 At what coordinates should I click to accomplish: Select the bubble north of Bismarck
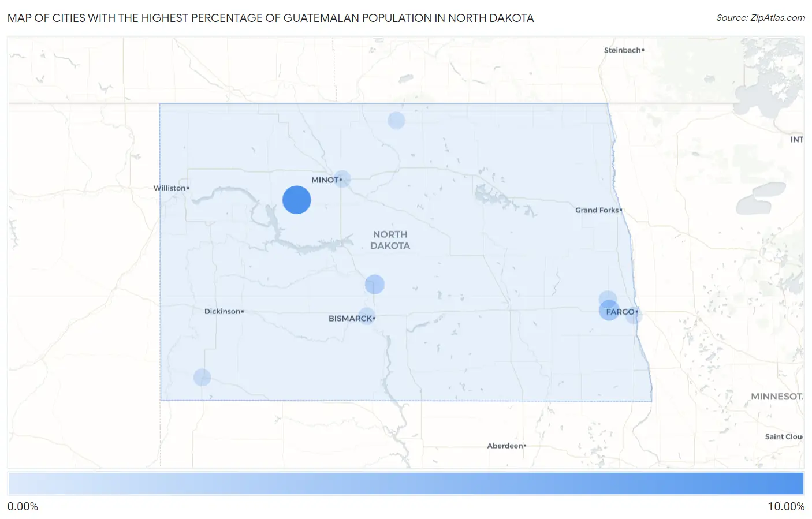click(x=375, y=284)
